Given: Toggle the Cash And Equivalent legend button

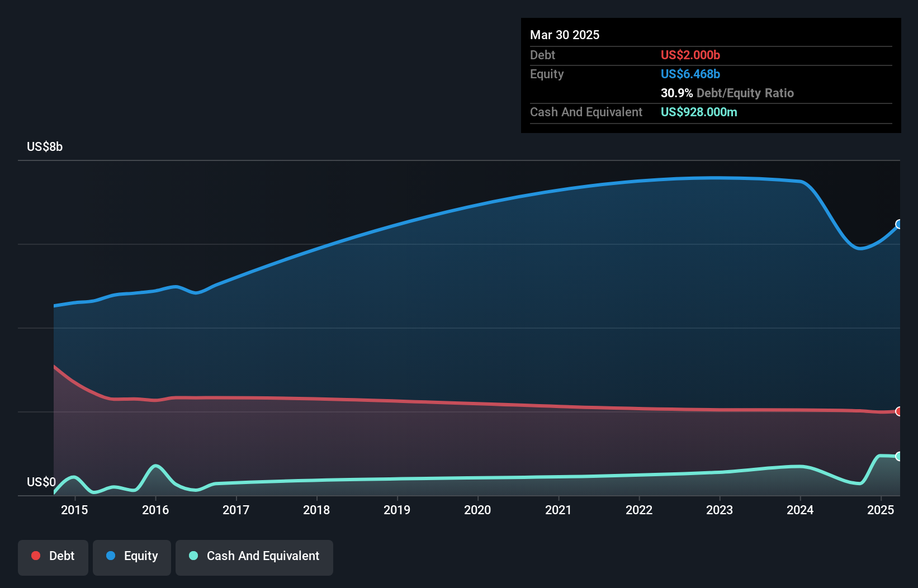Looking at the screenshot, I should [254, 557].
